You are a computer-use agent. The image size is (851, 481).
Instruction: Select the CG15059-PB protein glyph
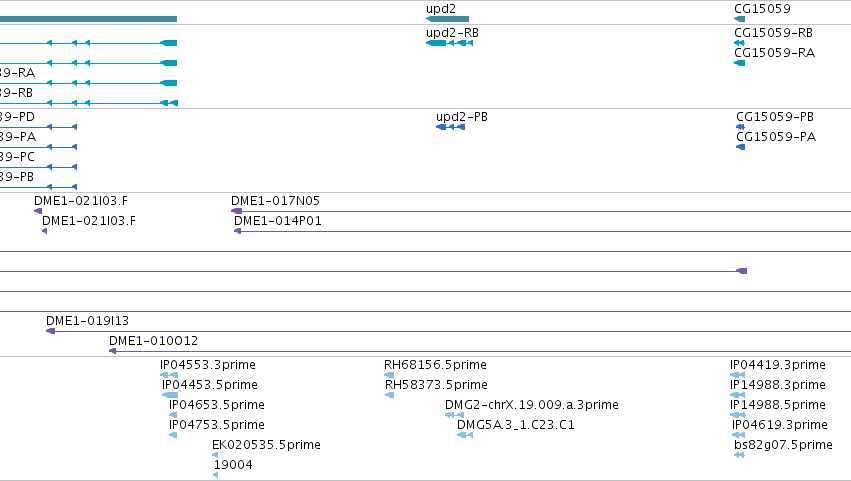coord(740,127)
